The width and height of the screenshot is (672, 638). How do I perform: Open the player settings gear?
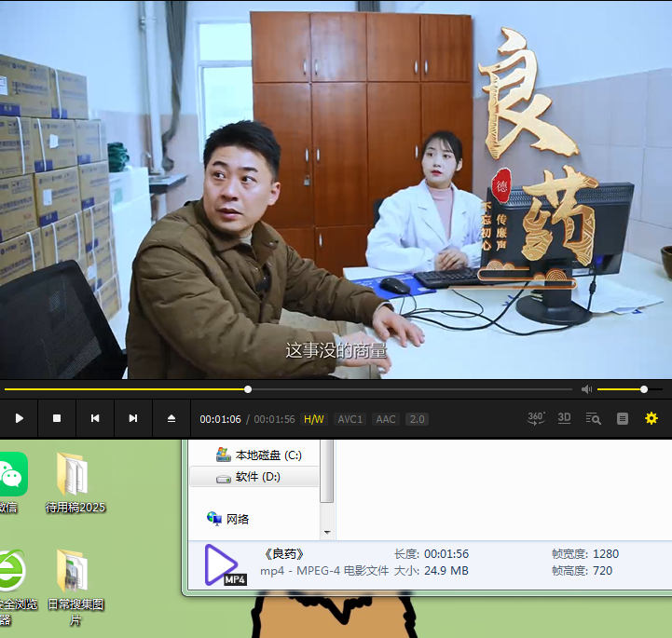coord(651,419)
